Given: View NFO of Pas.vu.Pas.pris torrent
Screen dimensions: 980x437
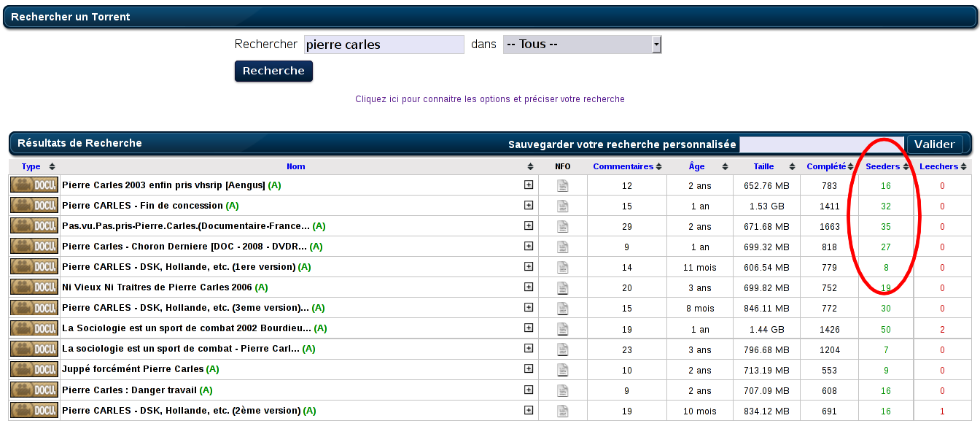Looking at the screenshot, I should [x=562, y=226].
